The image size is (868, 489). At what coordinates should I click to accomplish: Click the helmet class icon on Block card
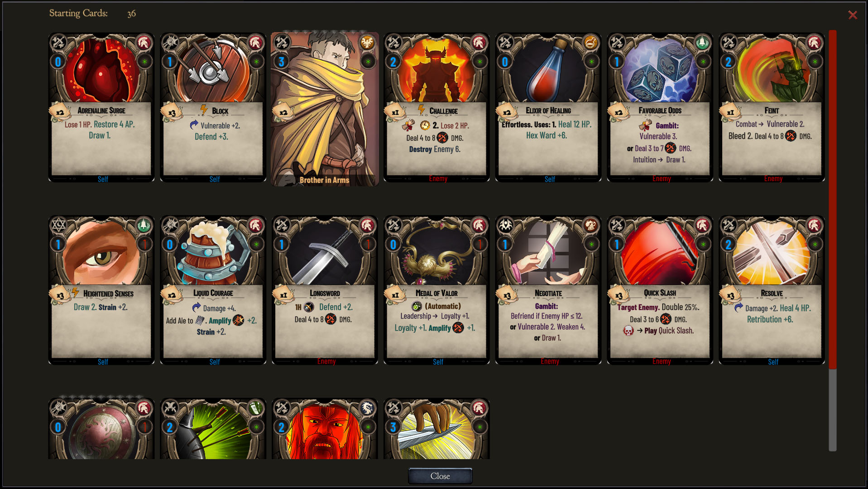[x=255, y=43]
